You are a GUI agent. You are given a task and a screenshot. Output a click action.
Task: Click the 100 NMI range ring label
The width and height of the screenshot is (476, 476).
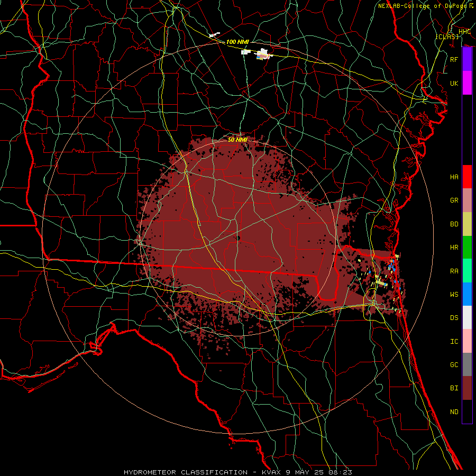(237, 42)
